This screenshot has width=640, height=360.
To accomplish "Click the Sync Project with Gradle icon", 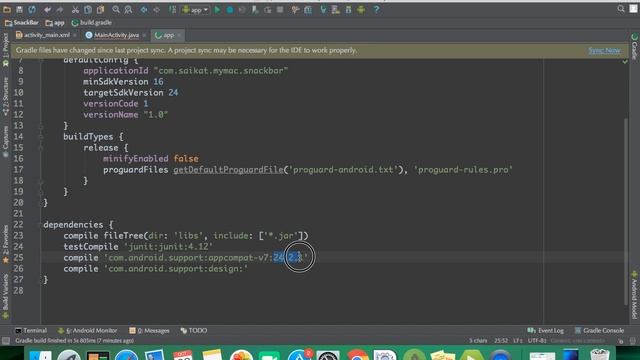I will click(x=323, y=9).
